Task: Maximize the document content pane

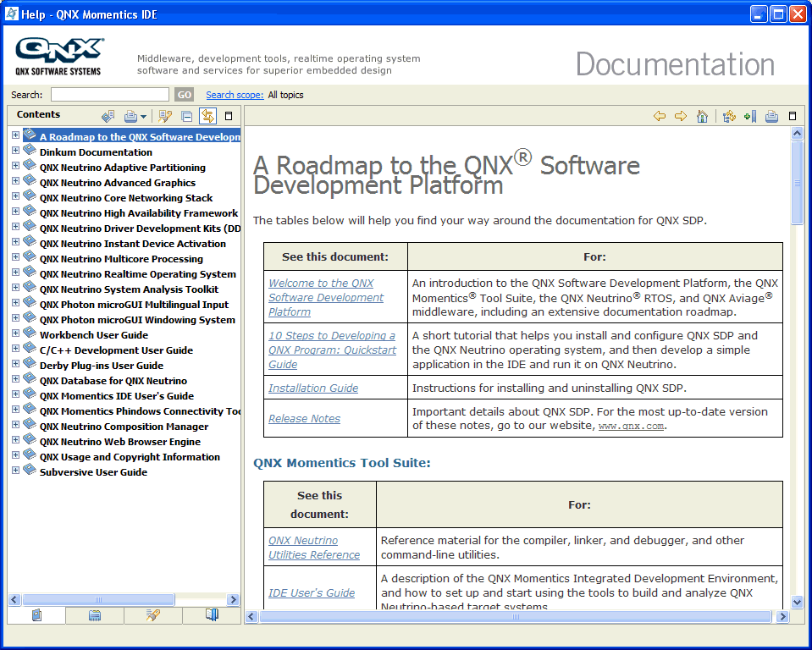Action: click(x=793, y=117)
